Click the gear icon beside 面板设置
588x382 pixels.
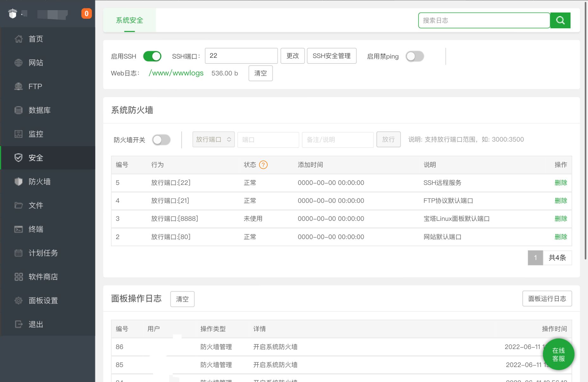point(19,300)
